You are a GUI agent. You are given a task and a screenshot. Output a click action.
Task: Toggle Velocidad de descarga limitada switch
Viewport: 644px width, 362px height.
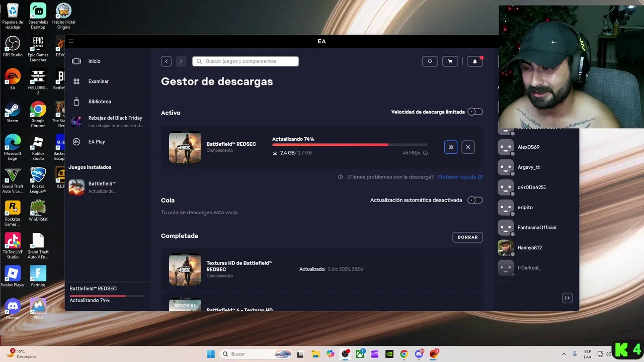click(475, 112)
